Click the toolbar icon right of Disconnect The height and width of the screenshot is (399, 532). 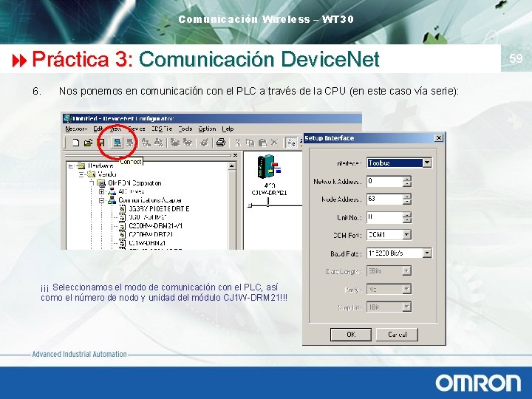click(146, 143)
